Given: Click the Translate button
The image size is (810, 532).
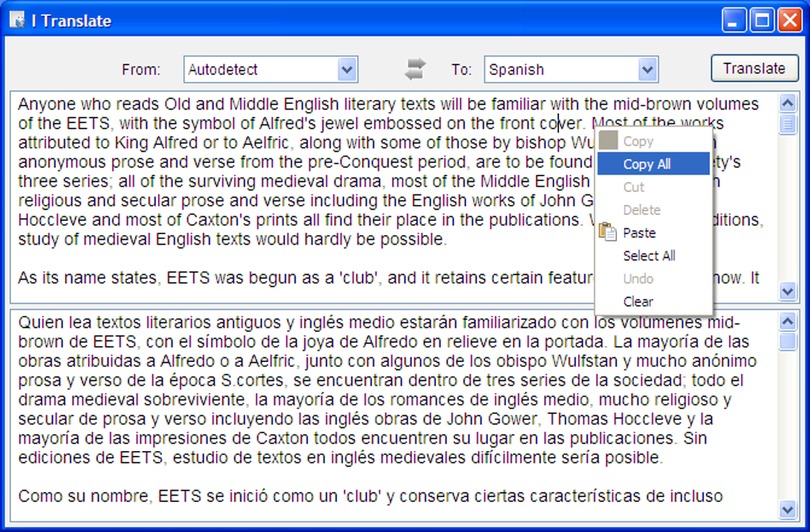Looking at the screenshot, I should point(754,68).
